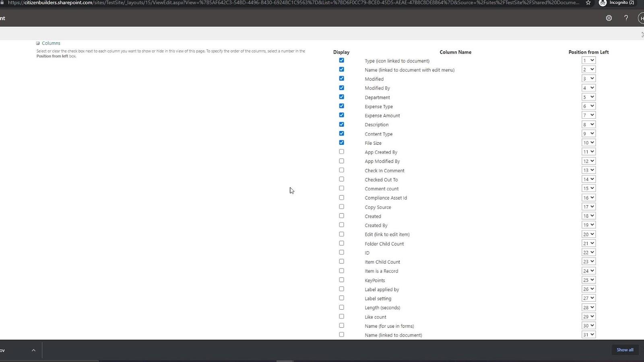The width and height of the screenshot is (644, 362).
Task: Open position dropdown for Like count
Action: (588, 317)
